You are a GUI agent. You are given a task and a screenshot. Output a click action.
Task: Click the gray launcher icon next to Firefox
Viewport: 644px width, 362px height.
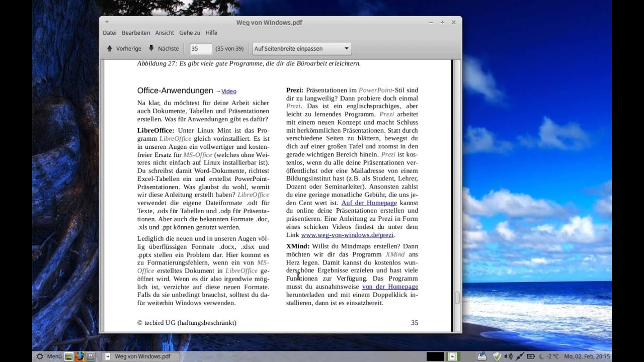pyautogui.click(x=91, y=356)
